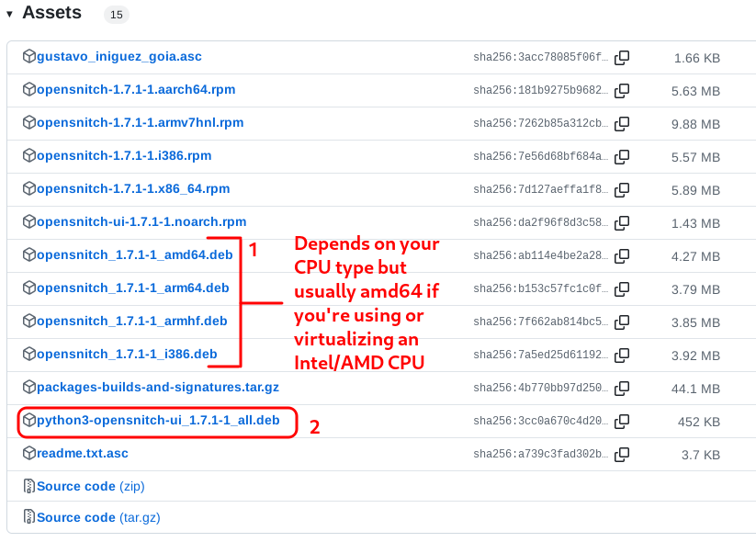756x542 pixels.
Task: Copy sha256 hash for python3-opensnitch-ui deb
Action: (622, 422)
